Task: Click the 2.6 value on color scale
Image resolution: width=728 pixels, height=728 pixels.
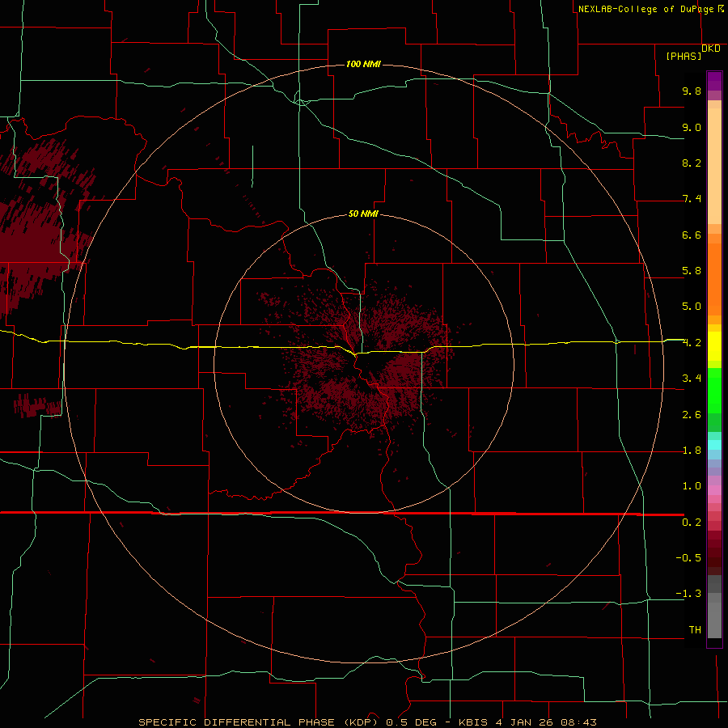Action: [x=692, y=415]
